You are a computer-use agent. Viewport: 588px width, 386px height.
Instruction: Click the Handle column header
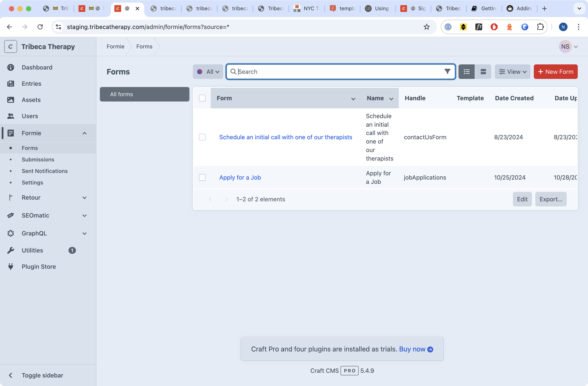415,98
